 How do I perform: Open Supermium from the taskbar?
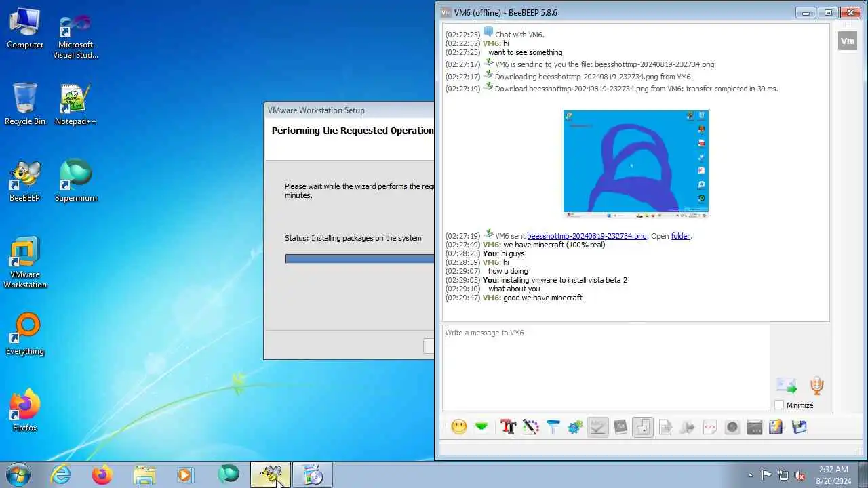(229, 474)
